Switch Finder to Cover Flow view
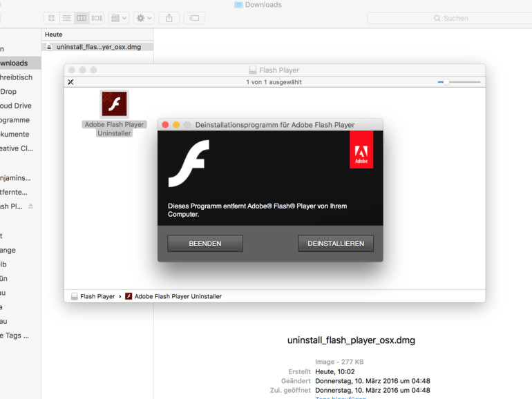The image size is (532, 399). click(97, 18)
